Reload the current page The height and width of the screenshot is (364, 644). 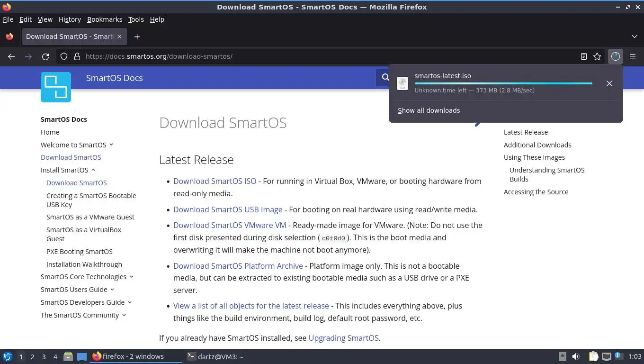click(45, 56)
